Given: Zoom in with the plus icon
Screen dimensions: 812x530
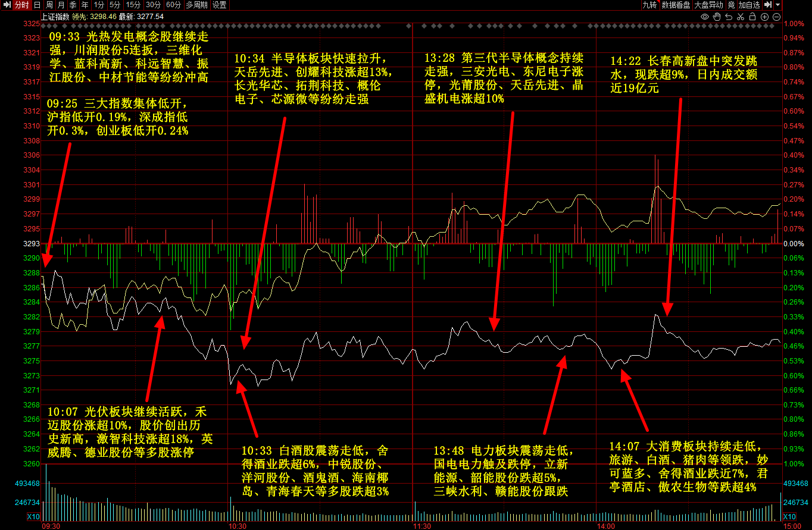Looking at the screenshot, I should click(x=765, y=16).
